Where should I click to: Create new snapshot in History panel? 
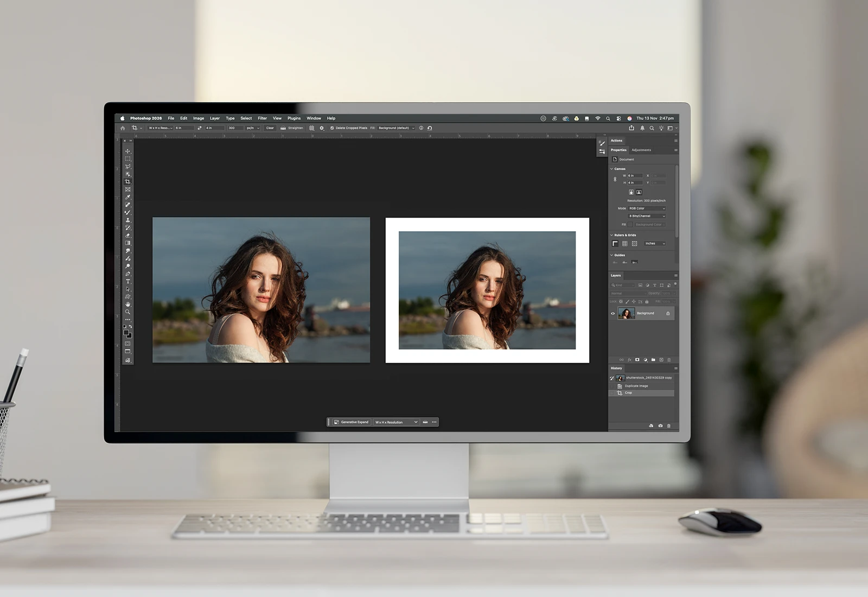click(x=660, y=426)
